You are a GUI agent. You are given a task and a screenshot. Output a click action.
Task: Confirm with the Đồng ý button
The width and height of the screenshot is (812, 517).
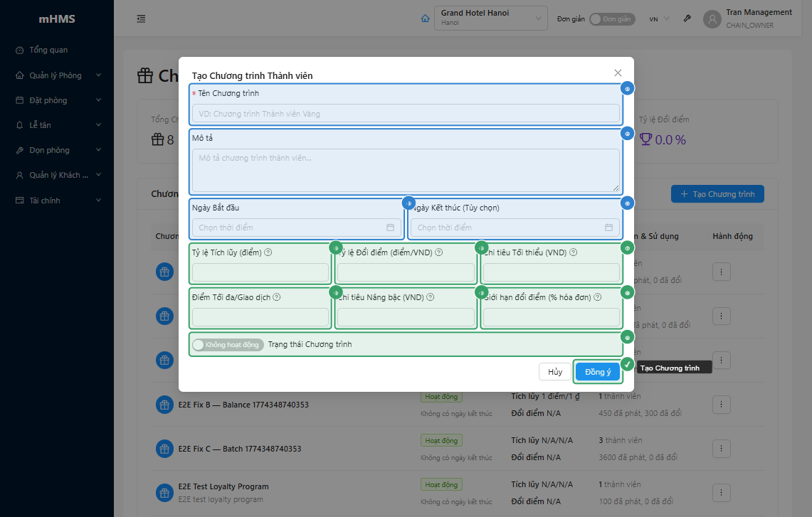tap(597, 372)
